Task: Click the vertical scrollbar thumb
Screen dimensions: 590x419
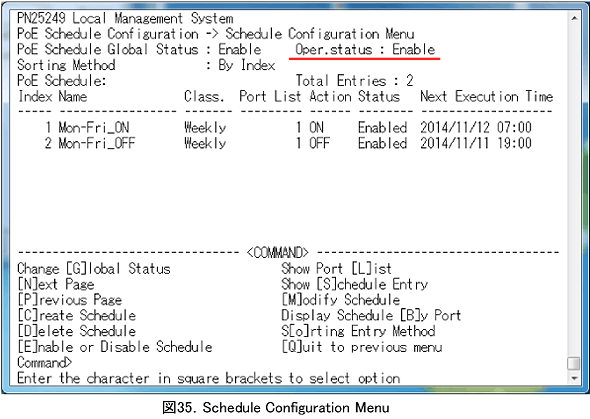Action: pyautogui.click(x=573, y=364)
